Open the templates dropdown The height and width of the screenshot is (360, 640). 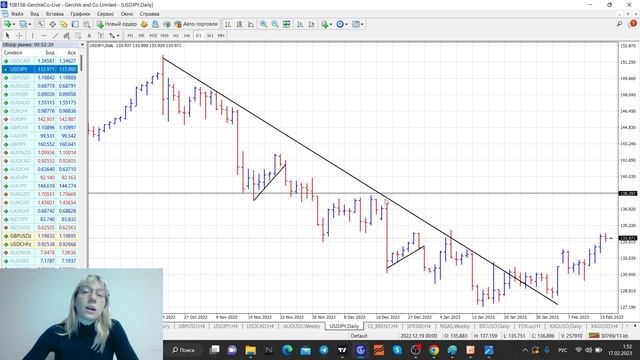click(358, 24)
